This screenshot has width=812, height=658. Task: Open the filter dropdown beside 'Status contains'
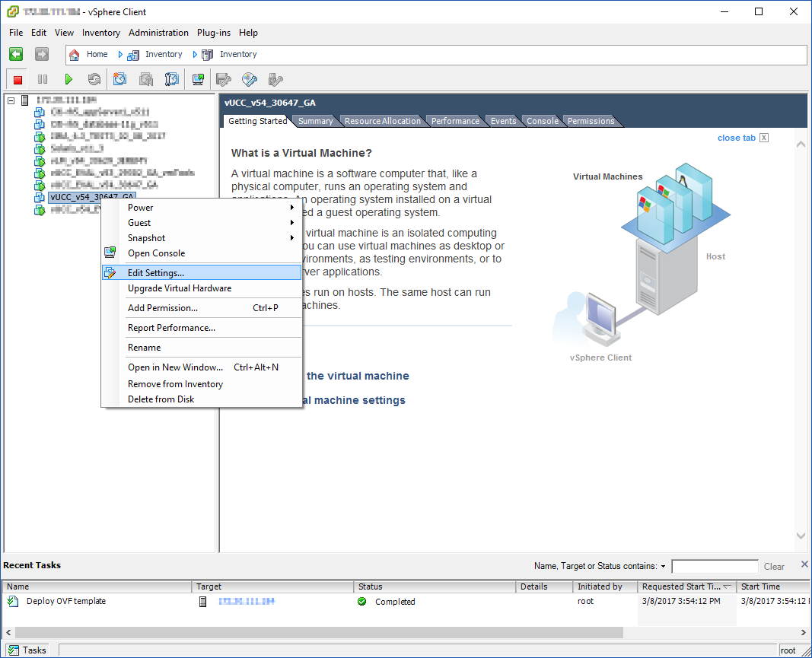pos(663,567)
